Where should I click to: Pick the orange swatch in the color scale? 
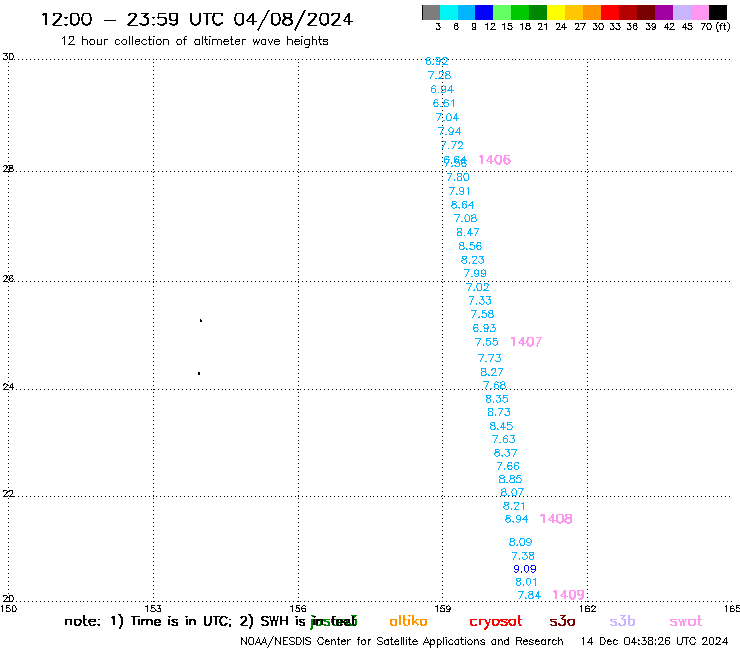pyautogui.click(x=592, y=12)
